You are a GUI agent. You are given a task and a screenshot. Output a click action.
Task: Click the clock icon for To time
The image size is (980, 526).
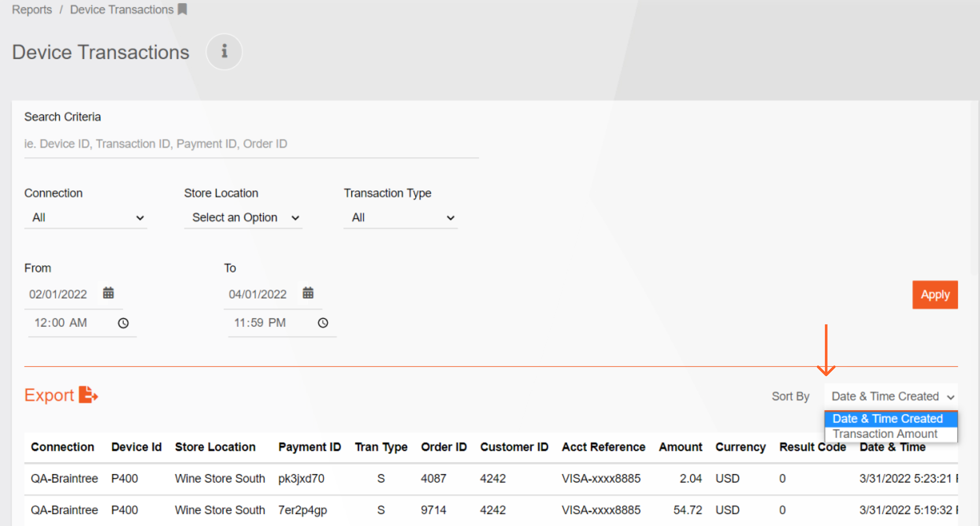pos(323,323)
